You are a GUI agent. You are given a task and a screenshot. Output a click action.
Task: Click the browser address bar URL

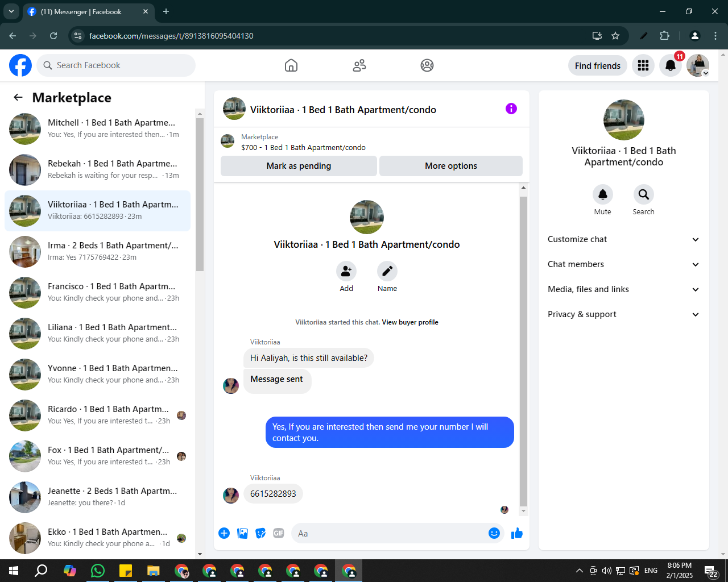point(171,36)
